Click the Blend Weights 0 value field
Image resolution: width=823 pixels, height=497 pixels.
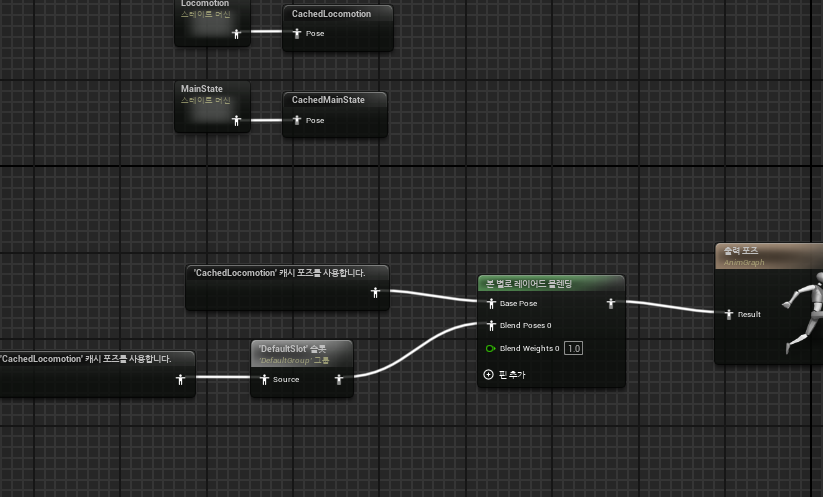(573, 348)
